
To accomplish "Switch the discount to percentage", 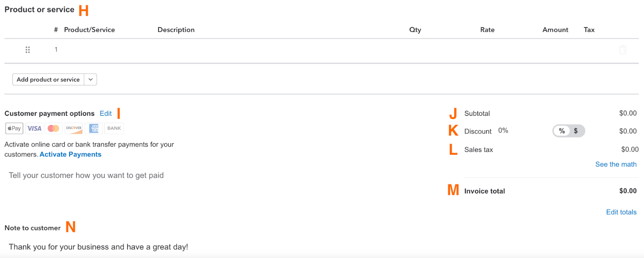I will pos(561,131).
